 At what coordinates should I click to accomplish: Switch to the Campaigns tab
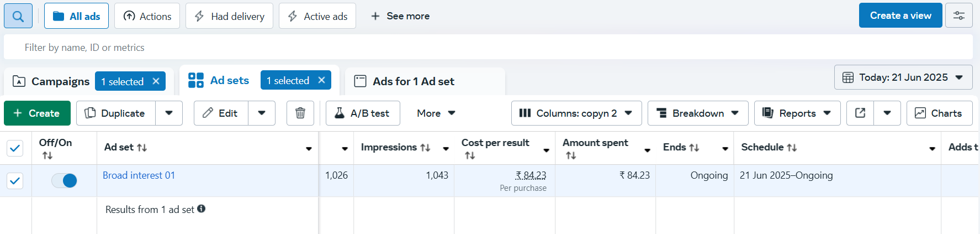pos(60,81)
